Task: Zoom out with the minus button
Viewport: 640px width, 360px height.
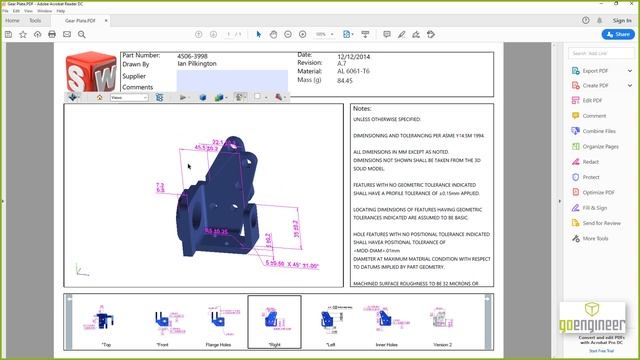Action: [288, 35]
